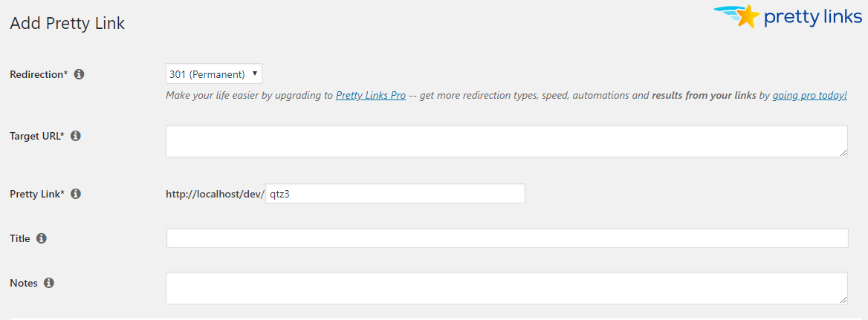This screenshot has width=868, height=320.
Task: Click the 'pretty links' wordmark text
Action: tap(812, 17)
